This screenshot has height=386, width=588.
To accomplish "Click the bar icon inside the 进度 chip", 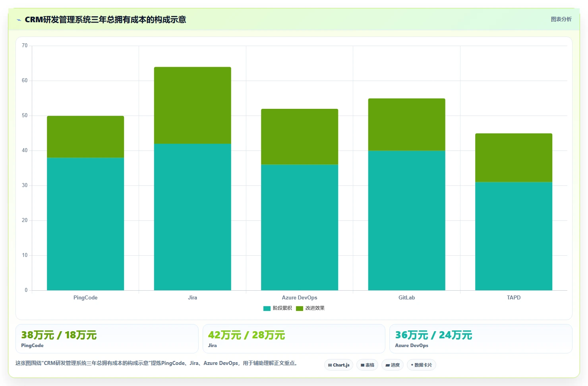I will pyautogui.click(x=387, y=365).
